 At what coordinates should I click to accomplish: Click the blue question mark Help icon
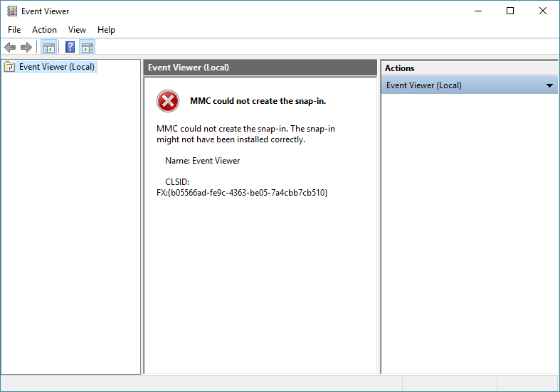(70, 48)
